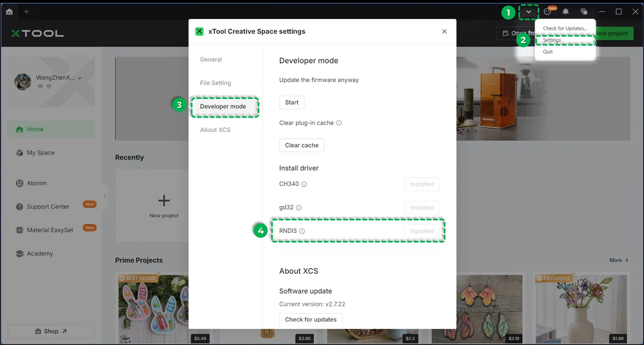Collapse the sidebar with the arrow handle
This screenshot has width=644, height=345.
point(105,196)
